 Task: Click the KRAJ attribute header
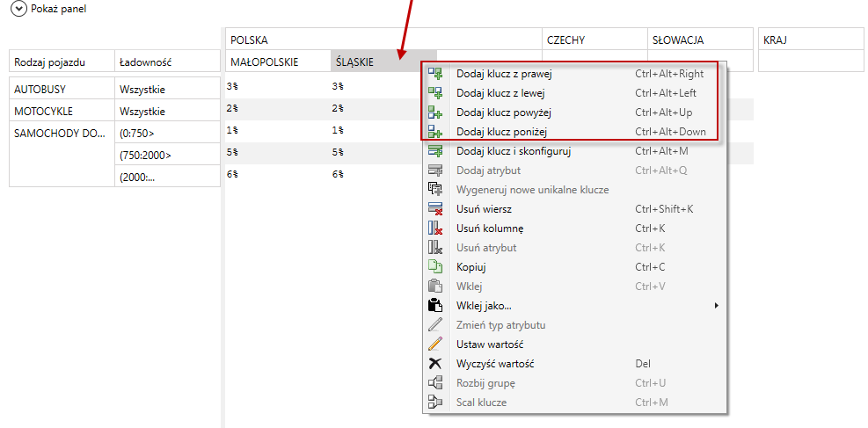tap(811, 40)
